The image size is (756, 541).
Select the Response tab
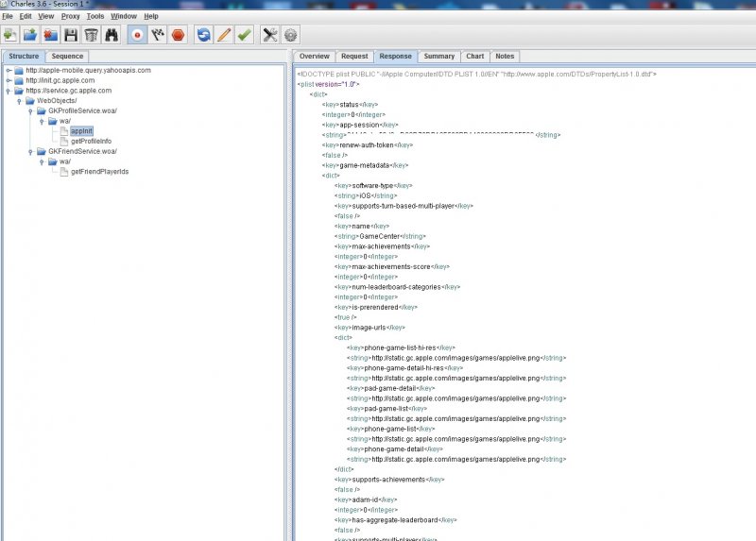click(x=395, y=56)
